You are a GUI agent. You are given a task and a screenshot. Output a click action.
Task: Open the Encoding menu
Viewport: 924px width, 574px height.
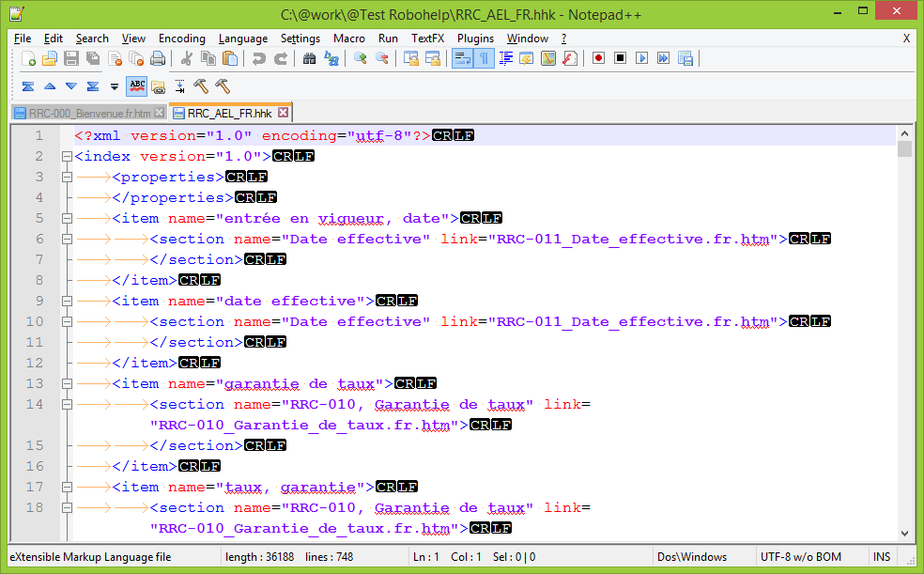point(181,39)
